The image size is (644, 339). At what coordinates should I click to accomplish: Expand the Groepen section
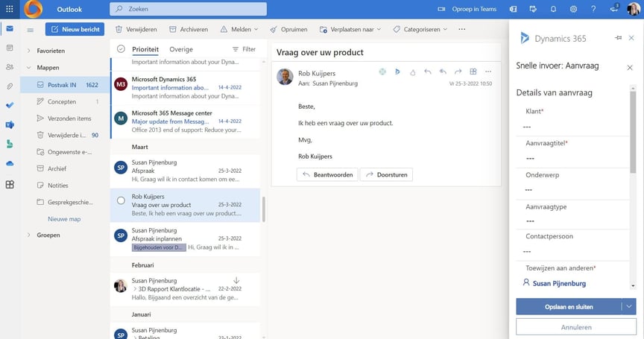29,235
